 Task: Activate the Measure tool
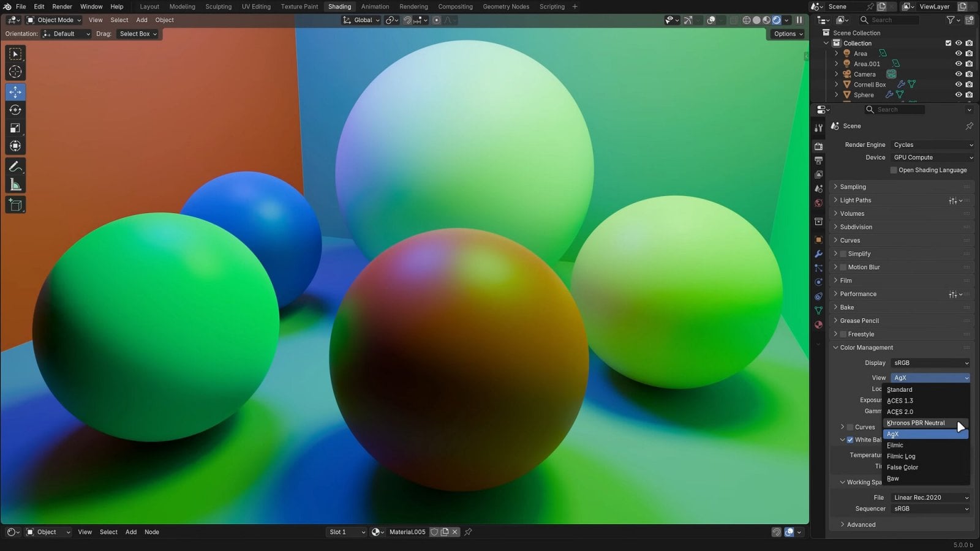click(15, 184)
